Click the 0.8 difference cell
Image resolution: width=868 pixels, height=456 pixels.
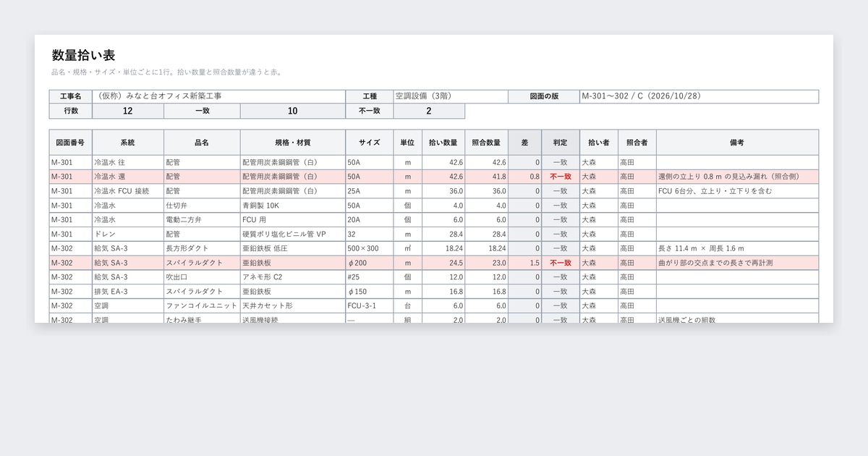(525, 177)
